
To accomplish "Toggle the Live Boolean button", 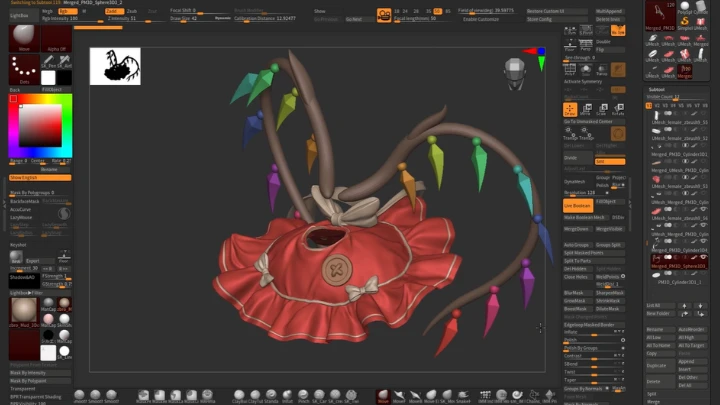I will point(578,206).
